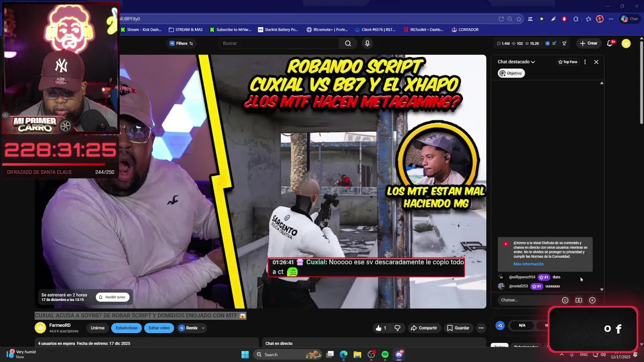Focus the Chatear message field

pyautogui.click(x=528, y=300)
